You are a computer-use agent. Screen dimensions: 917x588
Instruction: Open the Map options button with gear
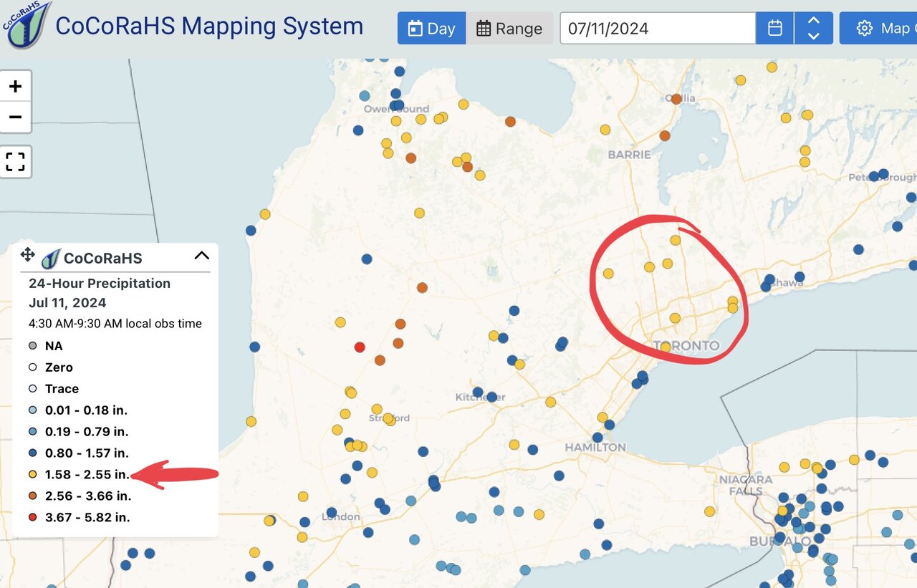pyautogui.click(x=880, y=28)
